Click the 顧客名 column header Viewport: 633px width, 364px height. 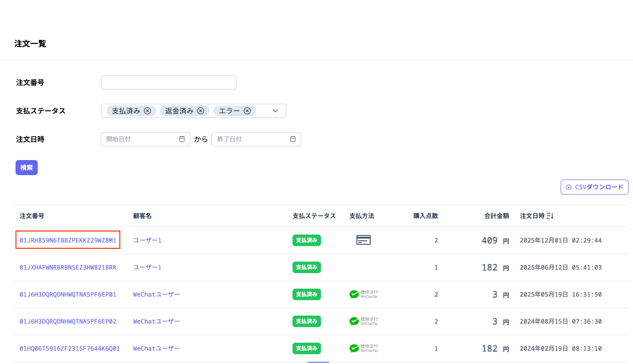click(142, 216)
